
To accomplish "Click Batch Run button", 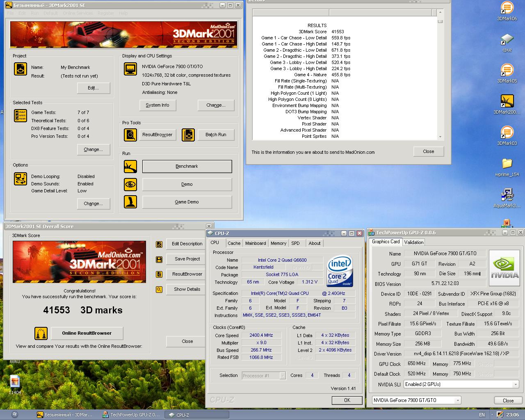I will (x=216, y=135).
